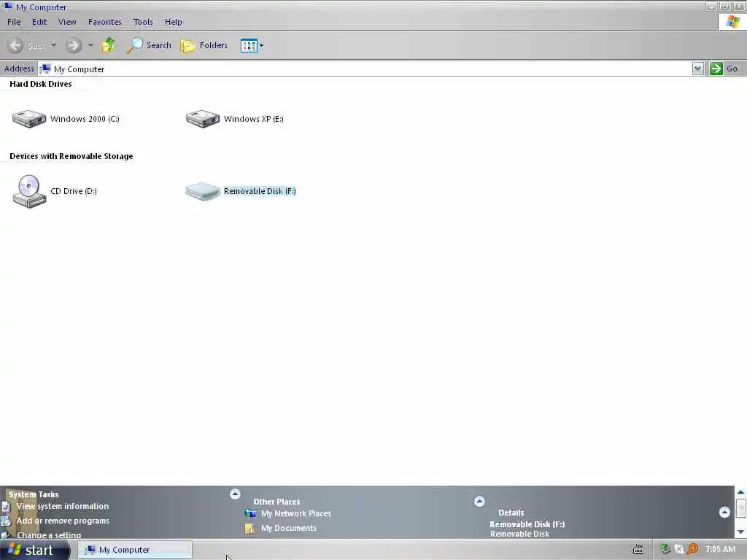Click the View system information icon
747x560 pixels.
click(x=6, y=507)
